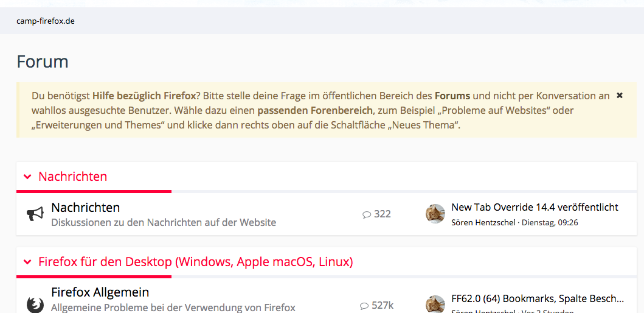Screen dimensions: 644x313
Task: Open the camp-firefox.de breadcrumb link
Action: point(46,21)
